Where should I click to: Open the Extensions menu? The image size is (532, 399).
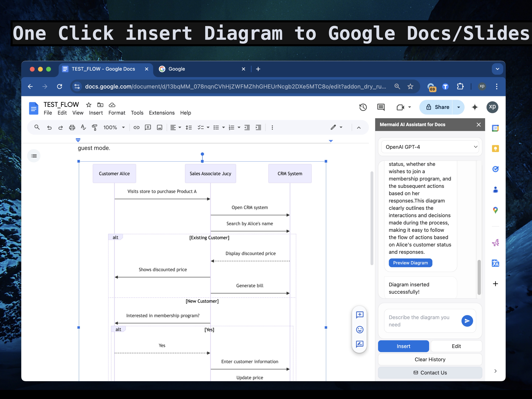point(162,113)
